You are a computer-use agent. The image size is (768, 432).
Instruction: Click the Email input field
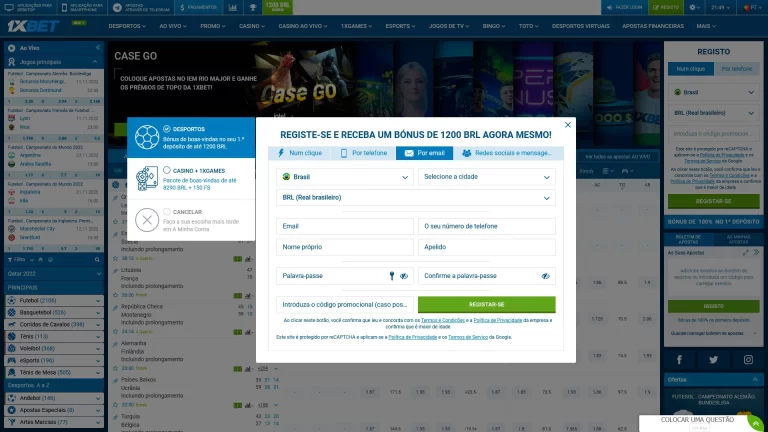pos(345,226)
